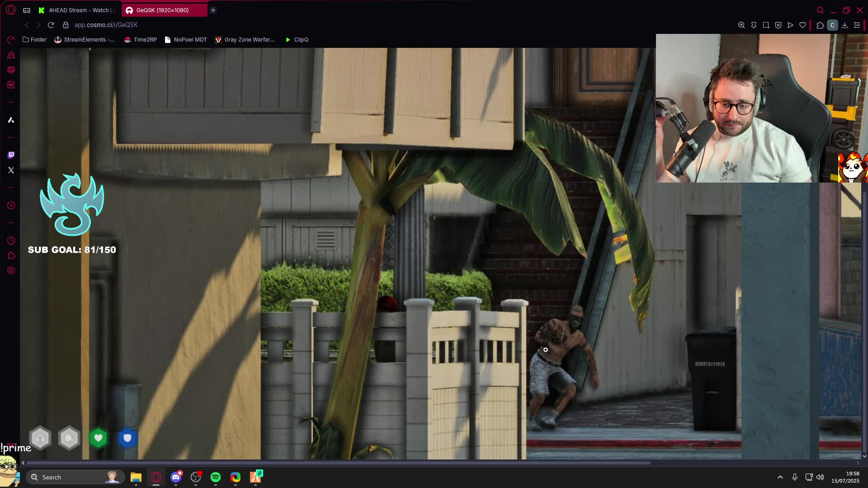Open the ClipQ bookmark
Image resolution: width=868 pixels, height=488 pixels.
(297, 40)
